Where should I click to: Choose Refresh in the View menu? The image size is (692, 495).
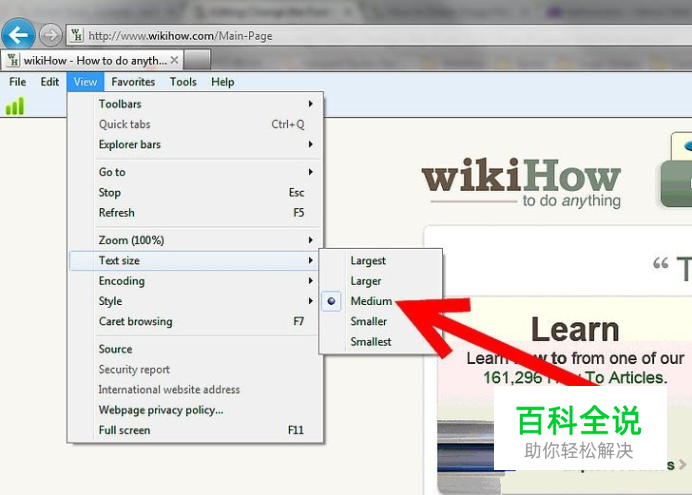[x=196, y=213]
